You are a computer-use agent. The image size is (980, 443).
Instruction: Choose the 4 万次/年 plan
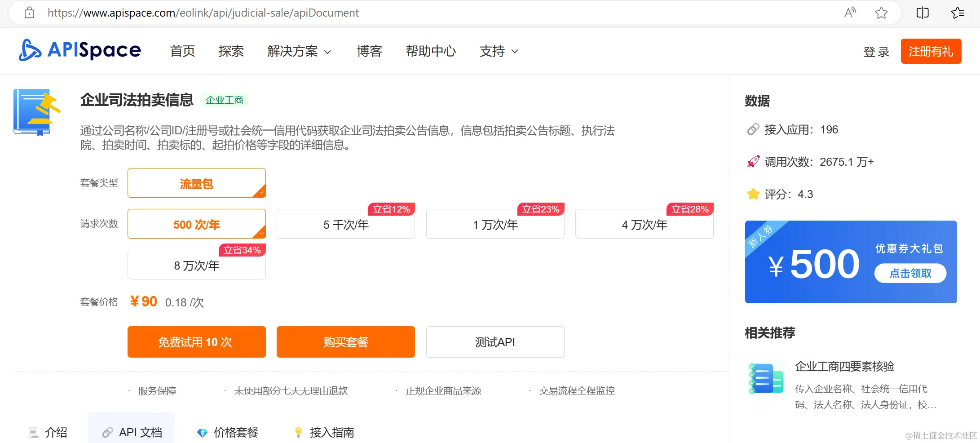(645, 224)
